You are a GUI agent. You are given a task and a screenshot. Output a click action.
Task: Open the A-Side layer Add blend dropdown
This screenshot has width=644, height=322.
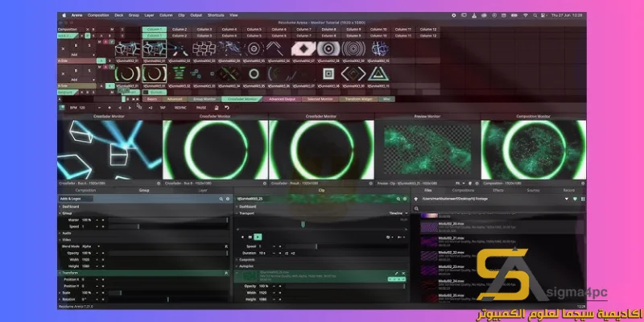tap(81, 55)
